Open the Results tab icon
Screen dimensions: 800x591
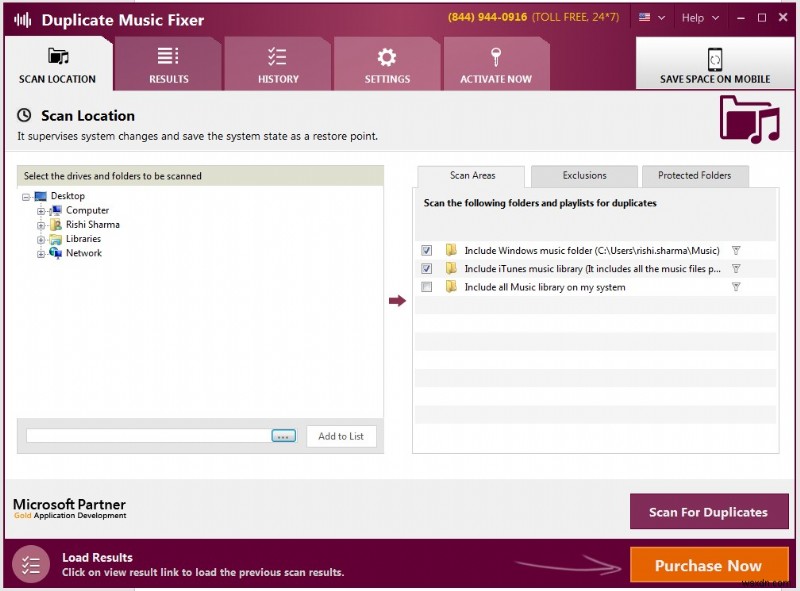(x=168, y=57)
